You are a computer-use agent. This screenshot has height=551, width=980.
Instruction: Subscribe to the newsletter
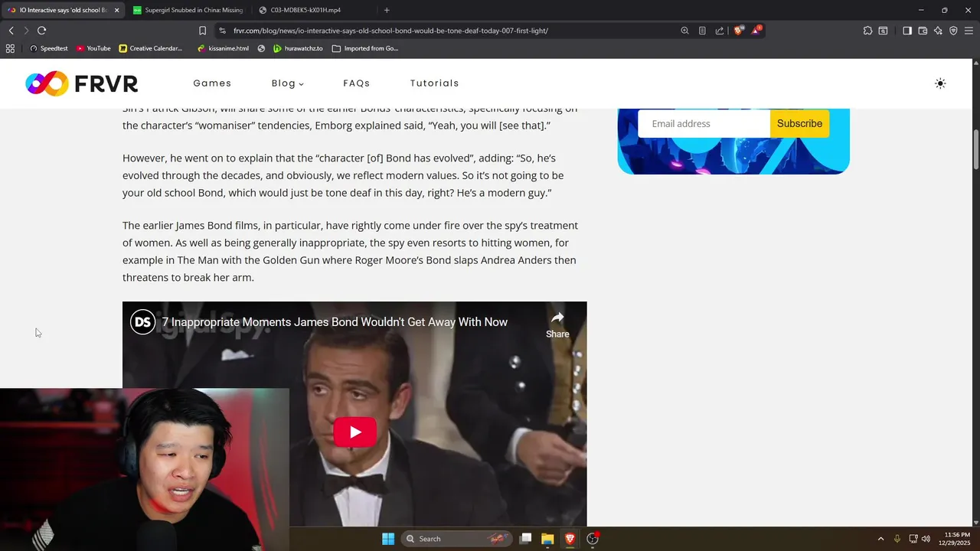799,123
